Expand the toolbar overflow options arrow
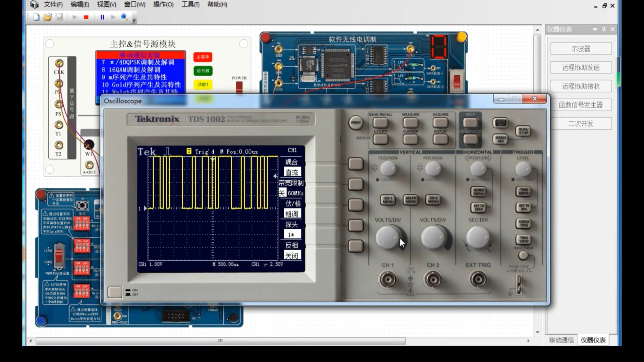The height and width of the screenshot is (362, 644). (135, 21)
